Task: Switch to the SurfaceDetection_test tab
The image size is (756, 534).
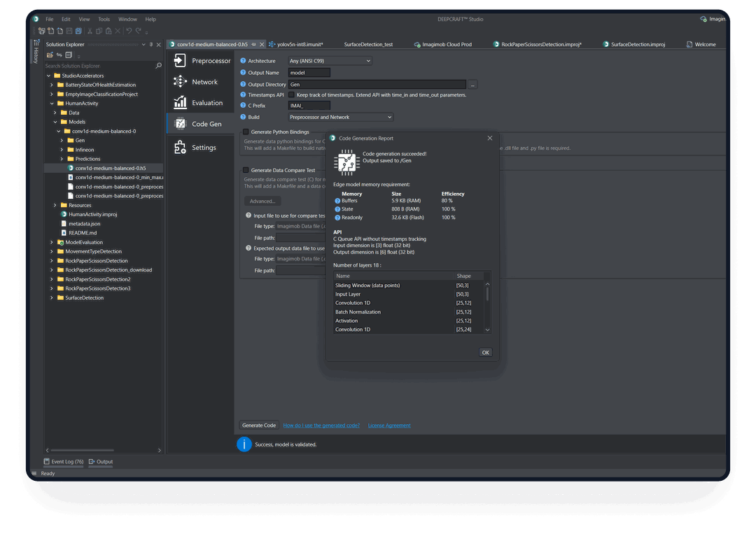Action: click(x=368, y=44)
